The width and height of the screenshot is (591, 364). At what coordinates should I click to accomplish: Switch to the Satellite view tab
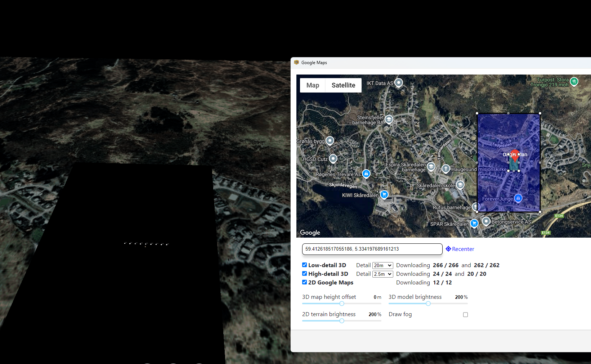(x=343, y=85)
